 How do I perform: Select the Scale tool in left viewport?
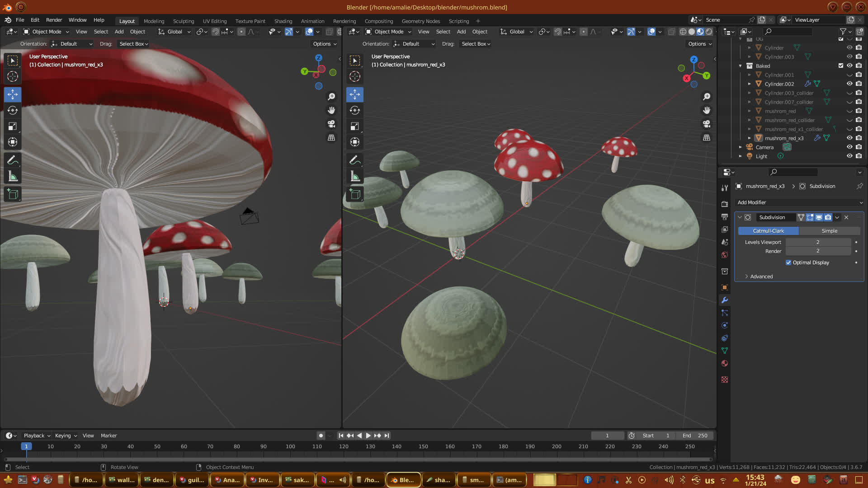(x=13, y=126)
